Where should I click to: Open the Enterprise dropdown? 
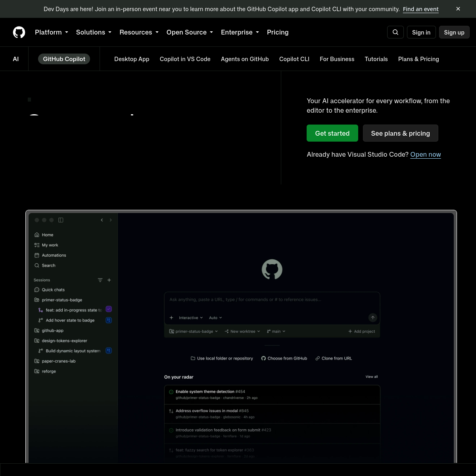[240, 32]
